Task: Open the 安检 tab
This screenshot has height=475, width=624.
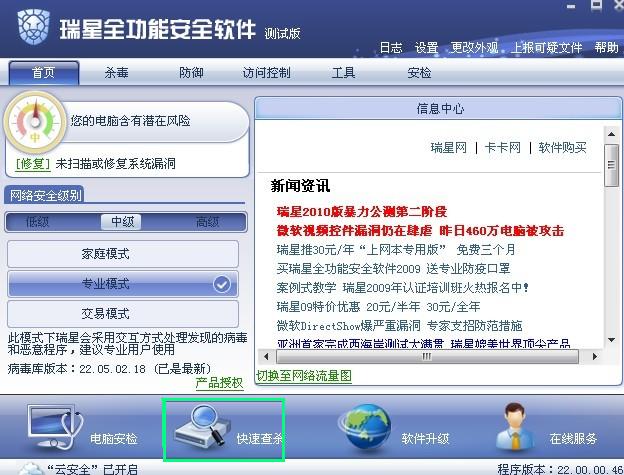Action: 419,73
